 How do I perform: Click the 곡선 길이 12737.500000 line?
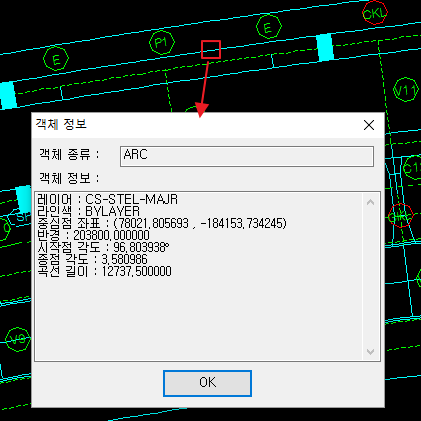click(104, 271)
